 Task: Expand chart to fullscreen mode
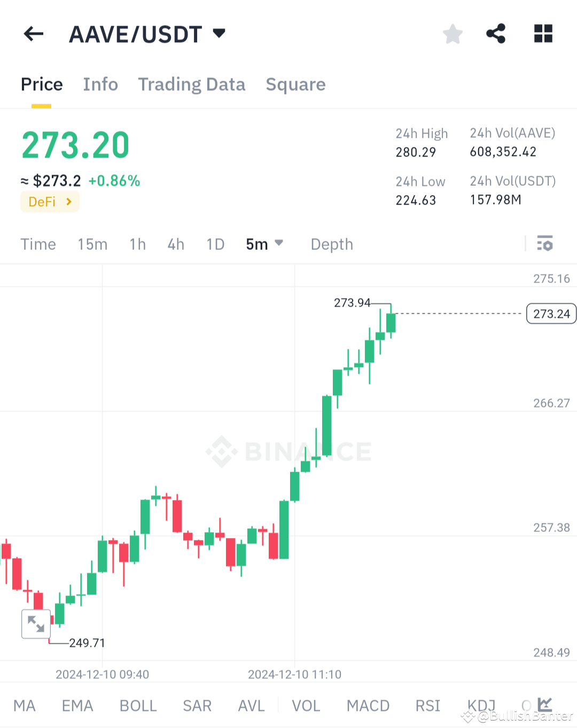(x=36, y=624)
